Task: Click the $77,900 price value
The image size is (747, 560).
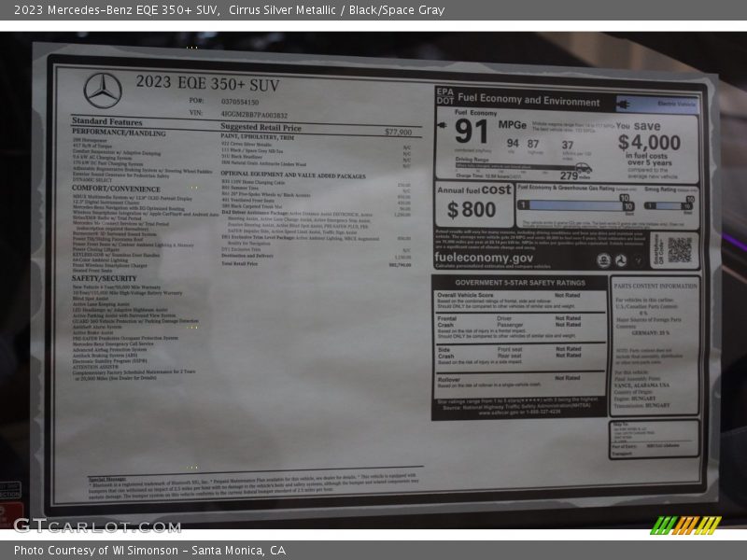Action: (399, 132)
